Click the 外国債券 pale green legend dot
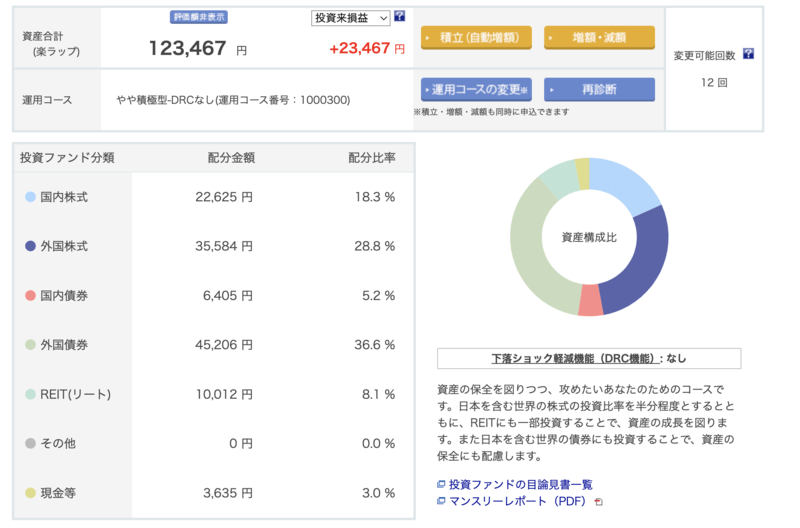This screenshot has height=528, width=800. tap(30, 345)
